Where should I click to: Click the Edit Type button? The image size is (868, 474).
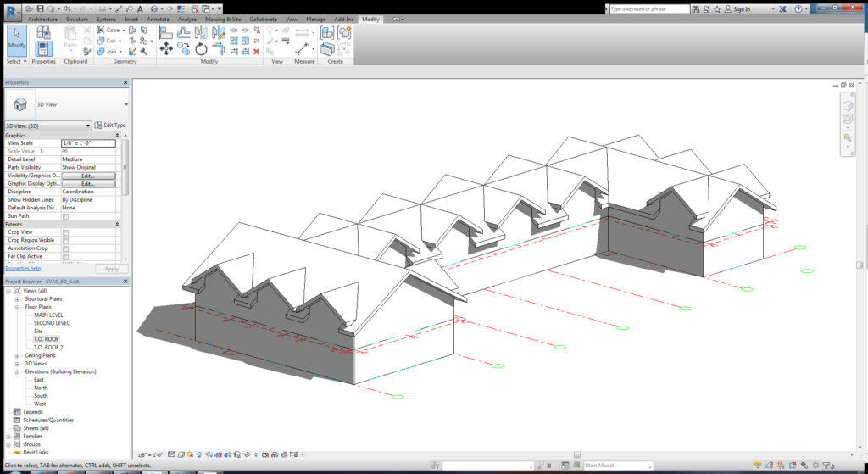click(x=110, y=125)
